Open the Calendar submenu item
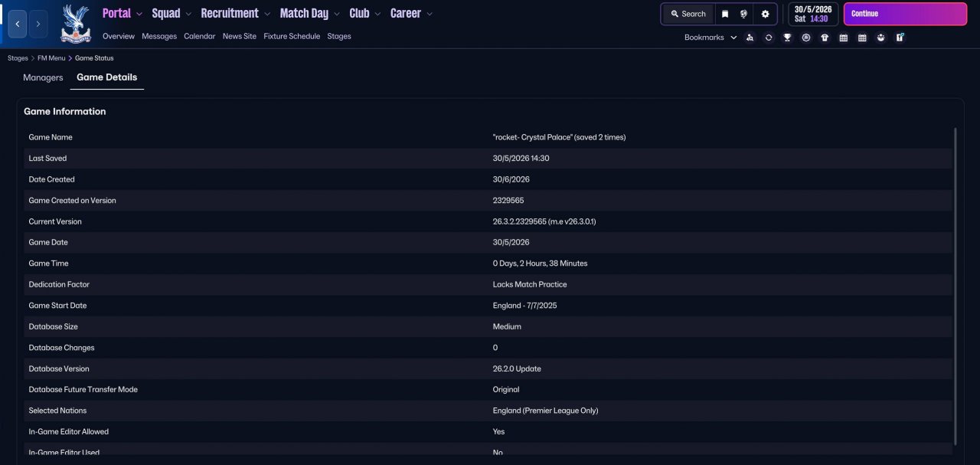980x465 pixels. [200, 36]
